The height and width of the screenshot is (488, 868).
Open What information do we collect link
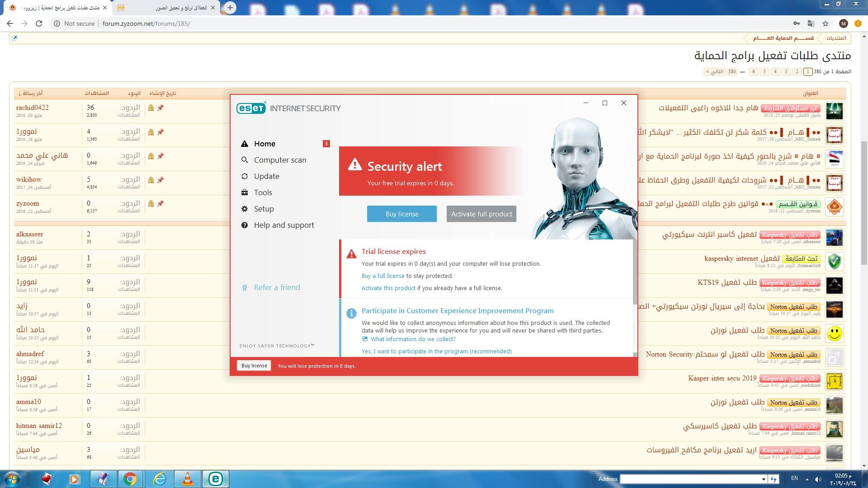pyautogui.click(x=413, y=339)
